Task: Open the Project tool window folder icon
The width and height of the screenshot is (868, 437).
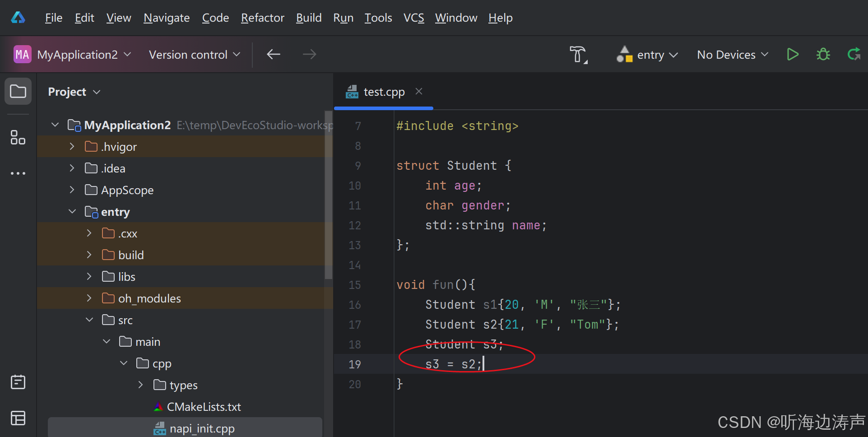Action: [18, 92]
